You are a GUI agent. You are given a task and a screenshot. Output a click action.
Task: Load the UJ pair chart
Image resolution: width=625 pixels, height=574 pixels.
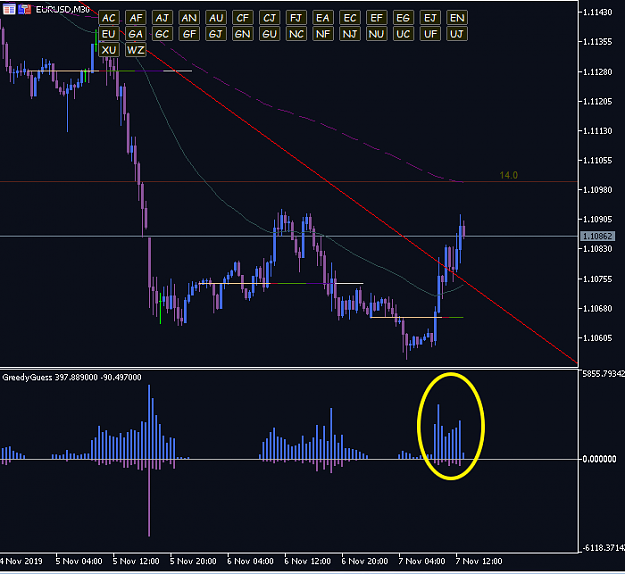click(x=457, y=34)
